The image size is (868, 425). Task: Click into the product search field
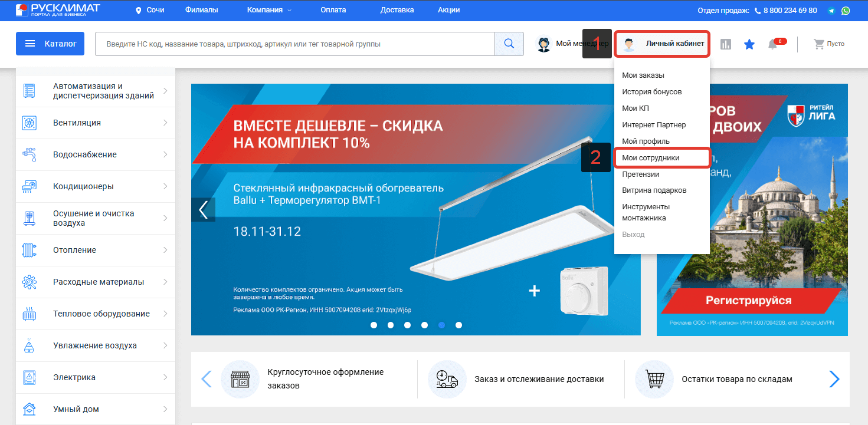point(295,44)
